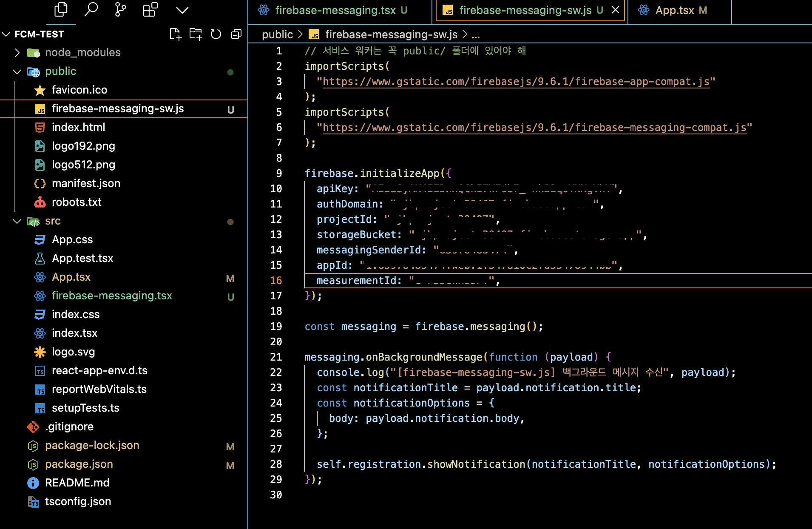Collapse all folders in explorer
The height and width of the screenshot is (529, 812).
pos(236,34)
